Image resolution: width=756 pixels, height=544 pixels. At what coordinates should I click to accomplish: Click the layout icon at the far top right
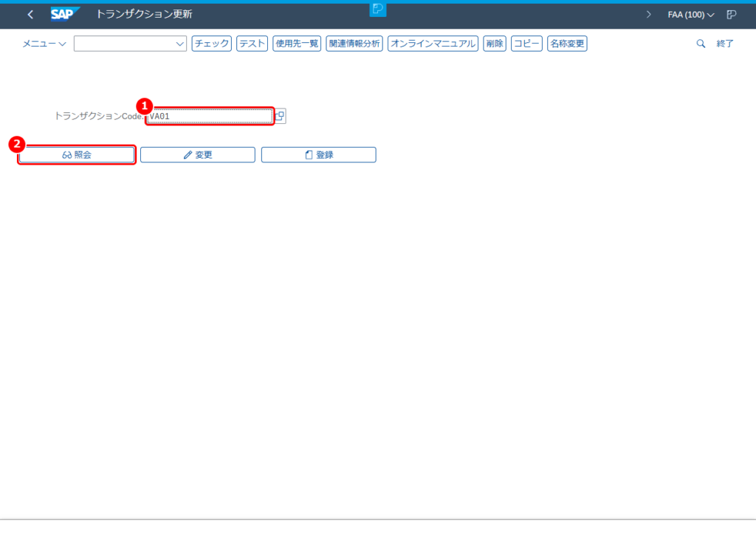(x=732, y=15)
